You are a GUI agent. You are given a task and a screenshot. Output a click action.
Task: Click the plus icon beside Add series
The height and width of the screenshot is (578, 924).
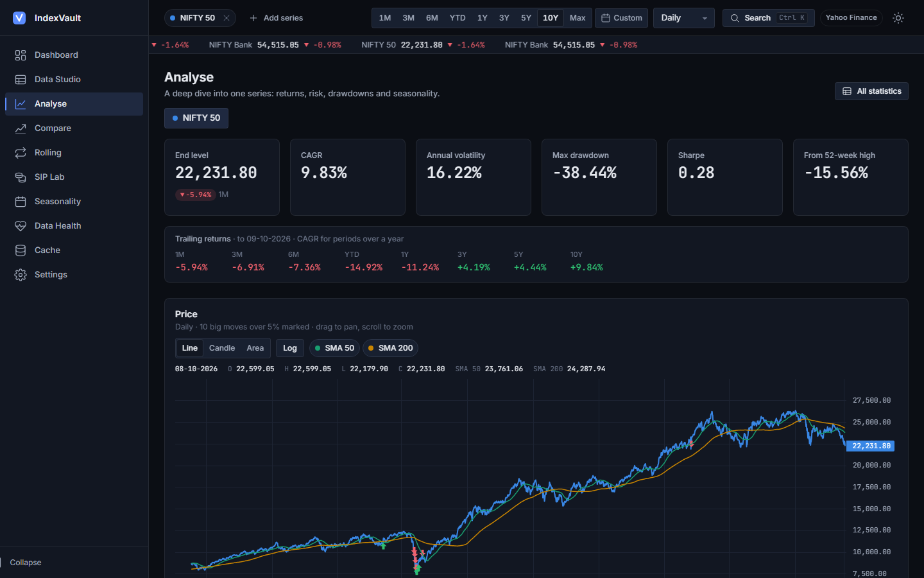click(x=253, y=18)
